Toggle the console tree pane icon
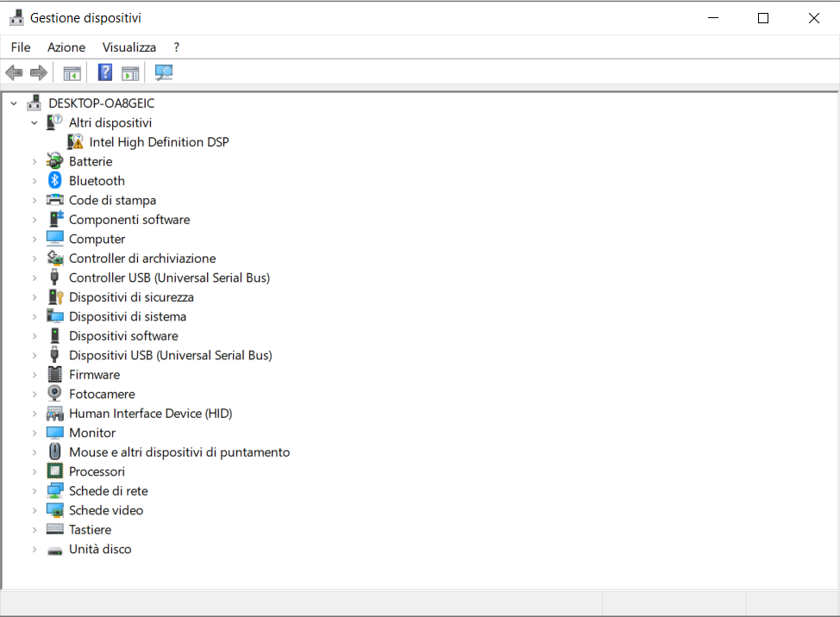Image resolution: width=840 pixels, height=617 pixels. click(72, 72)
